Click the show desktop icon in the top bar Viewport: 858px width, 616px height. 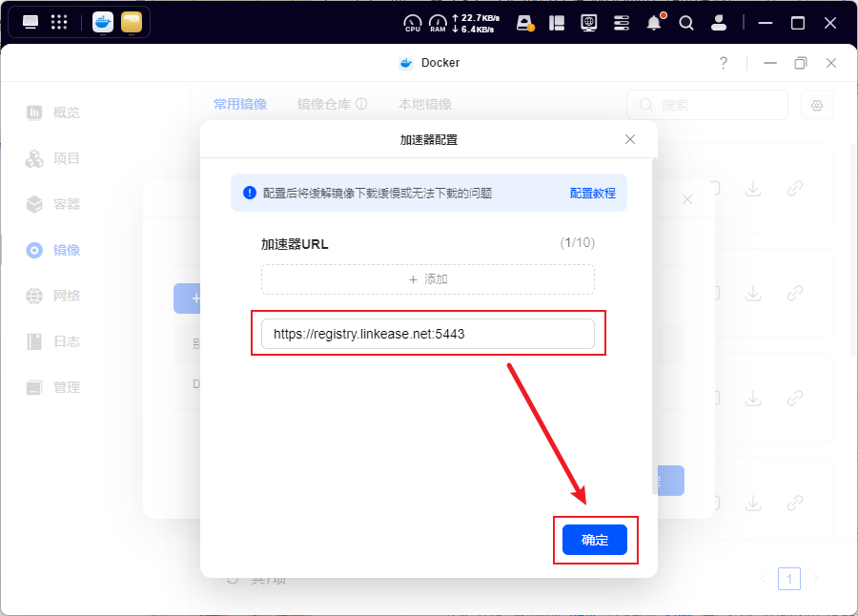click(x=31, y=23)
